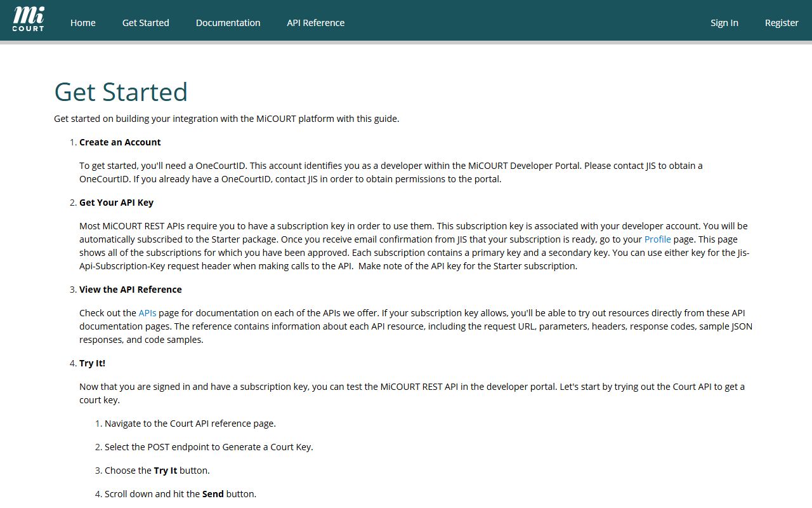Click the intro sentence under Get Started
The image size is (812, 508).
[226, 119]
